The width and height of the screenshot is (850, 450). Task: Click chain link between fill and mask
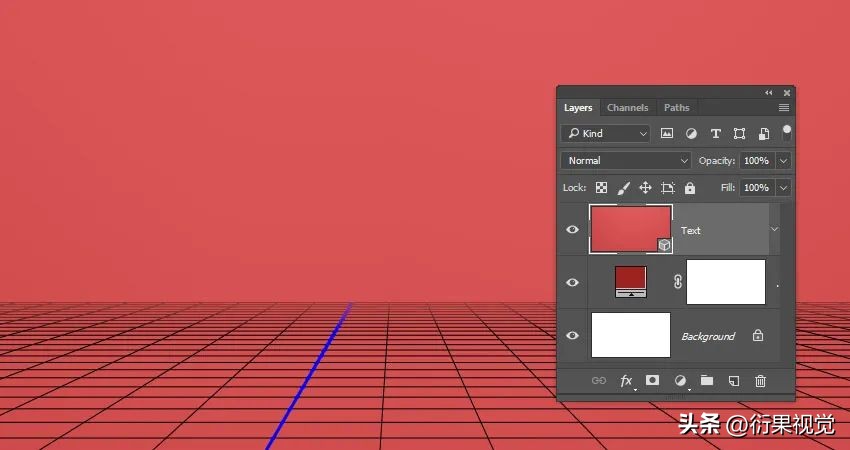(x=678, y=282)
